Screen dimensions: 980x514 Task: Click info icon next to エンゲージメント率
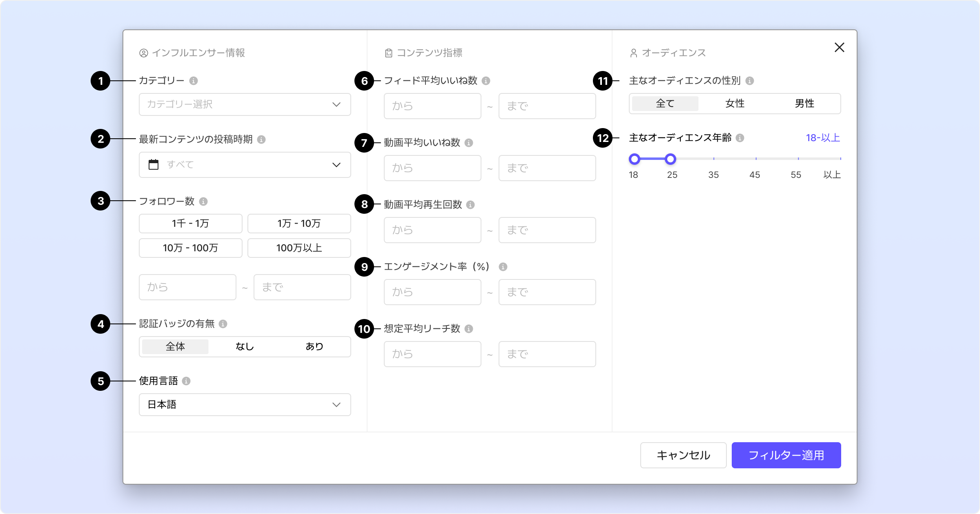click(503, 267)
